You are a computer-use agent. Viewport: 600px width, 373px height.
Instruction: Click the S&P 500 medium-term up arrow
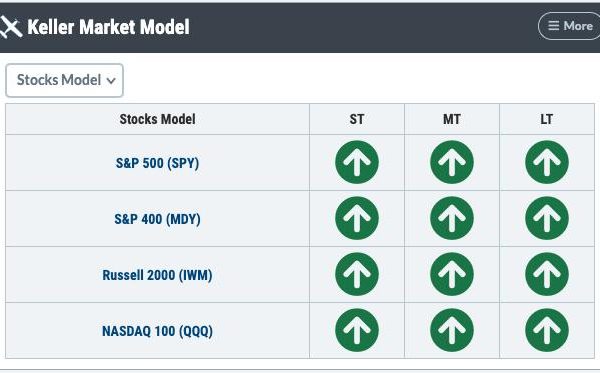(x=452, y=162)
